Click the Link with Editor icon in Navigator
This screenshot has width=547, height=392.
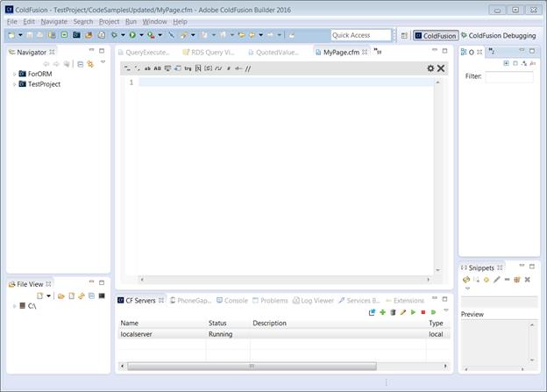tap(90, 64)
